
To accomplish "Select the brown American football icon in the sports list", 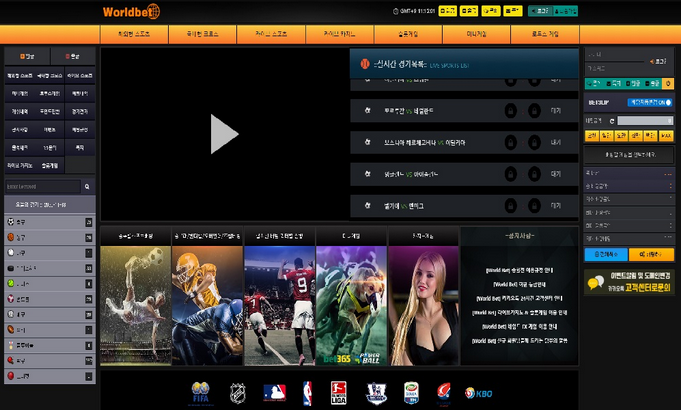I will click(11, 329).
